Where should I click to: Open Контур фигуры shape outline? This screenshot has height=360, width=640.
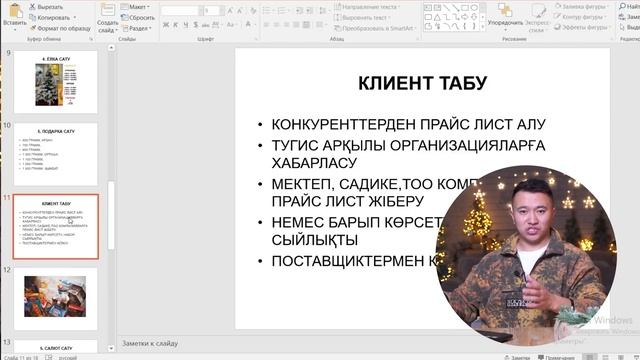[x=580, y=17]
